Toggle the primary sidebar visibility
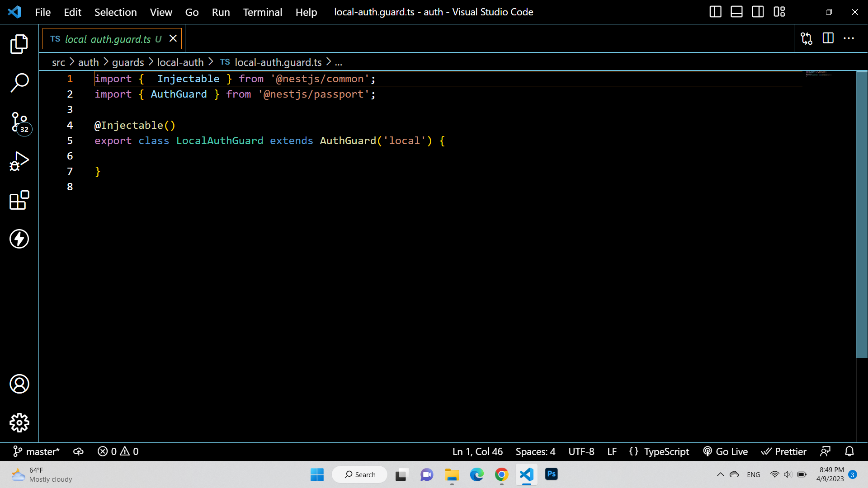The height and width of the screenshot is (488, 868). coord(715,12)
